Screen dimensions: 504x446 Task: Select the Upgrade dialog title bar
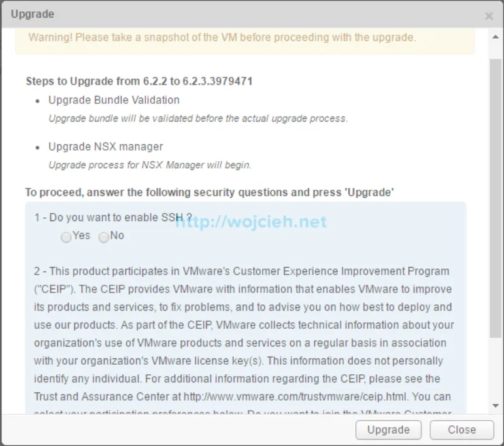[252, 14]
